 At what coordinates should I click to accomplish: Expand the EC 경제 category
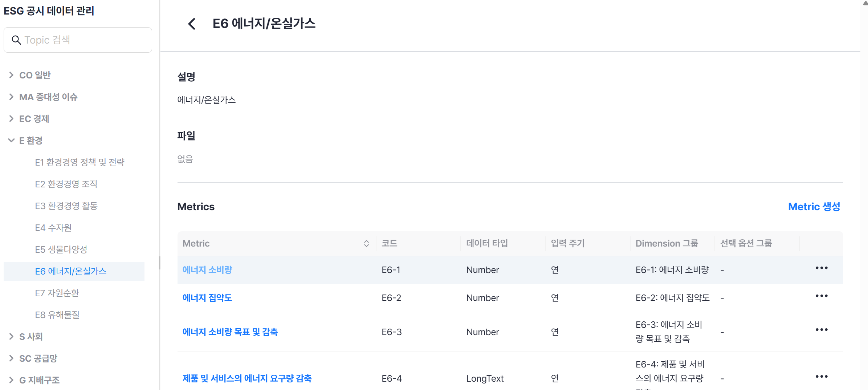click(11, 119)
